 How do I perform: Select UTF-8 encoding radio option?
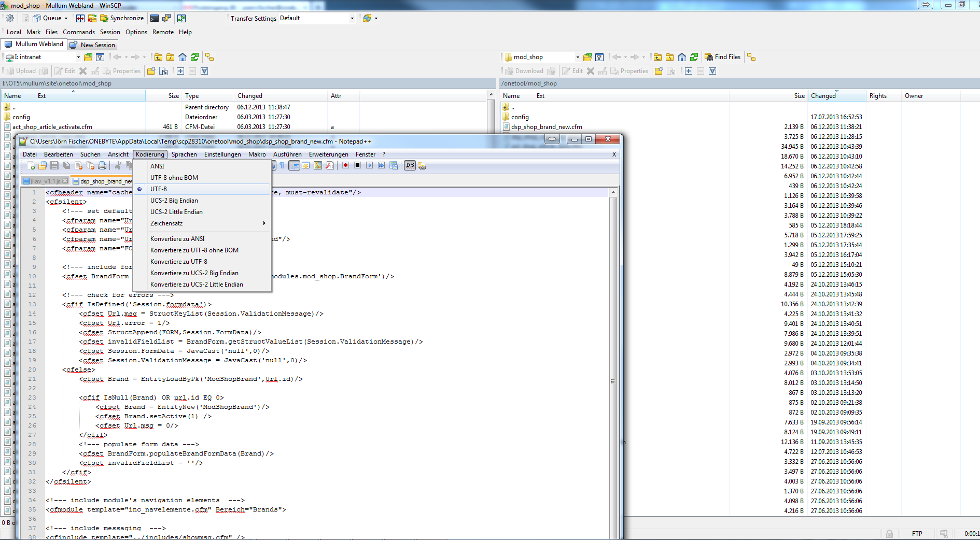tap(159, 189)
